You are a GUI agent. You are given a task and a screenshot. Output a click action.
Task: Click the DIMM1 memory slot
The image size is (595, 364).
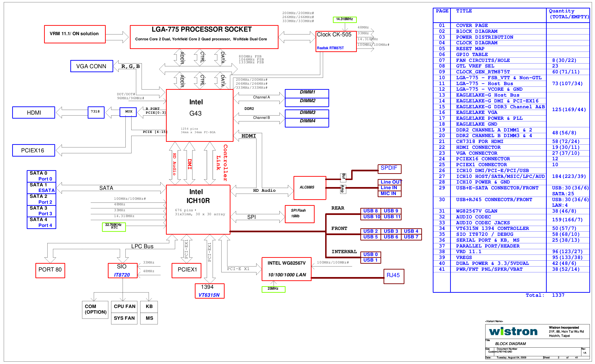tap(307, 94)
